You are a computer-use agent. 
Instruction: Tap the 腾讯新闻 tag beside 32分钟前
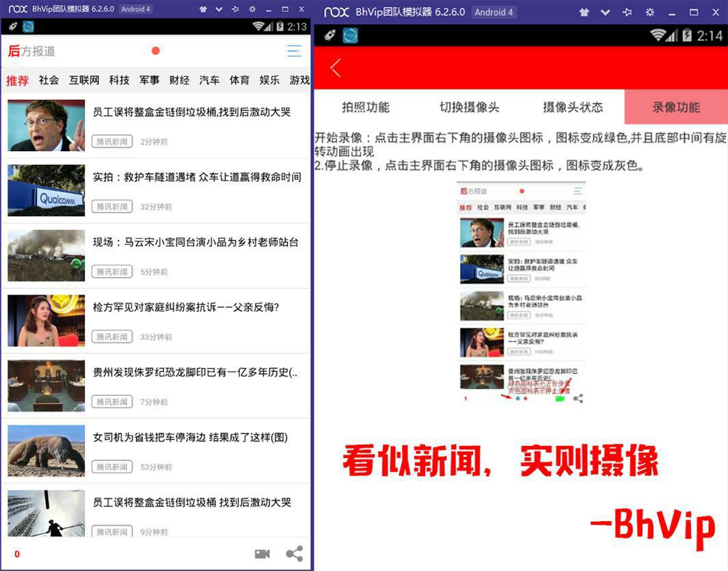click(112, 207)
